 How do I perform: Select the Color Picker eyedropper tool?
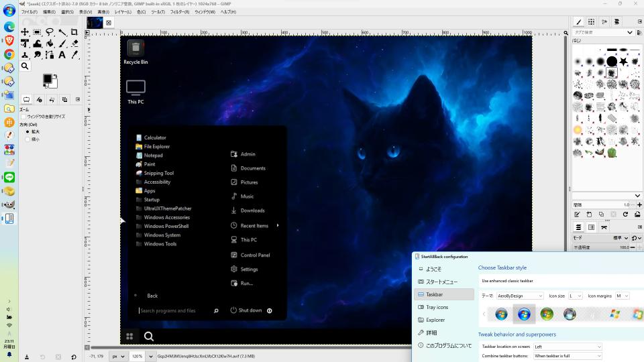click(x=74, y=54)
